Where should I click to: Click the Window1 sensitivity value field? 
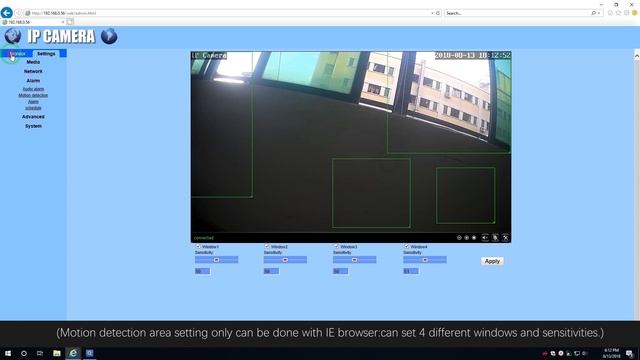(x=202, y=271)
